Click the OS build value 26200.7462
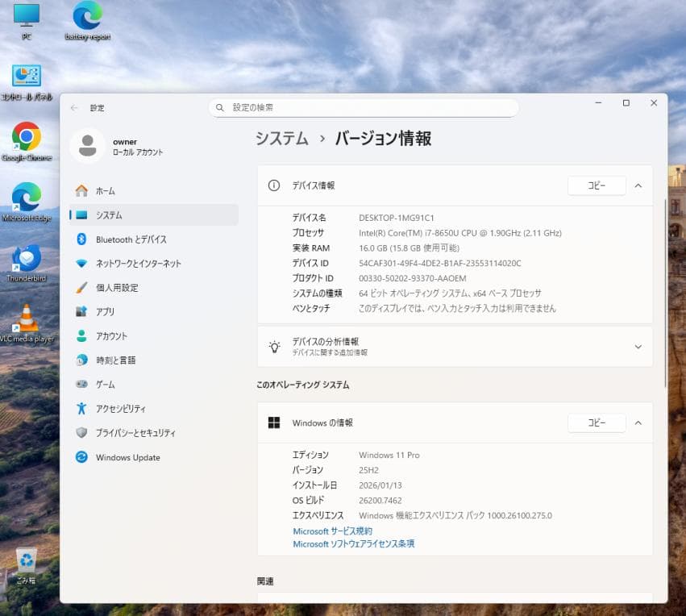686x616 pixels. (380, 501)
